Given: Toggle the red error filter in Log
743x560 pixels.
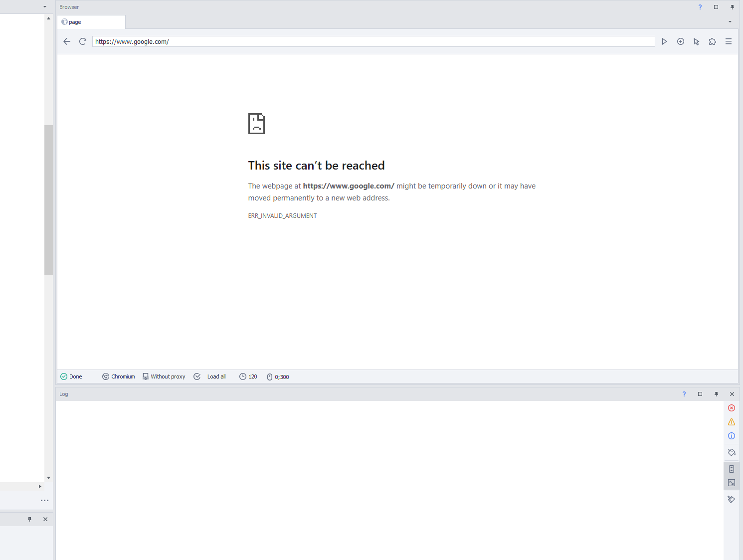Looking at the screenshot, I should (732, 408).
